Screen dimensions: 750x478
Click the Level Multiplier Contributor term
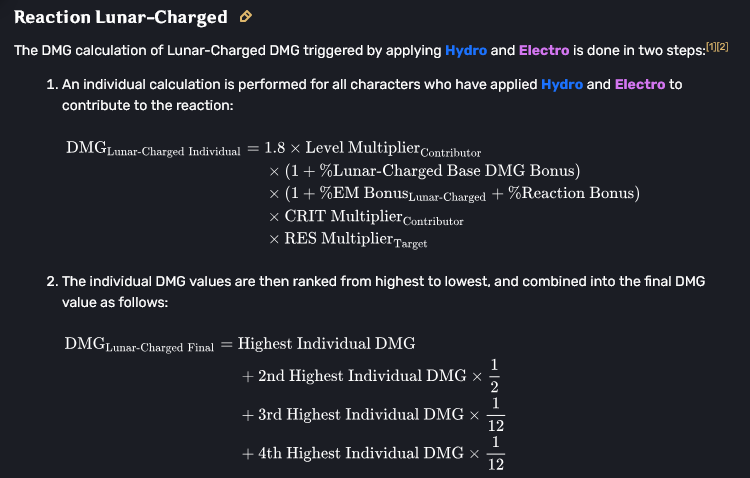pyautogui.click(x=393, y=148)
